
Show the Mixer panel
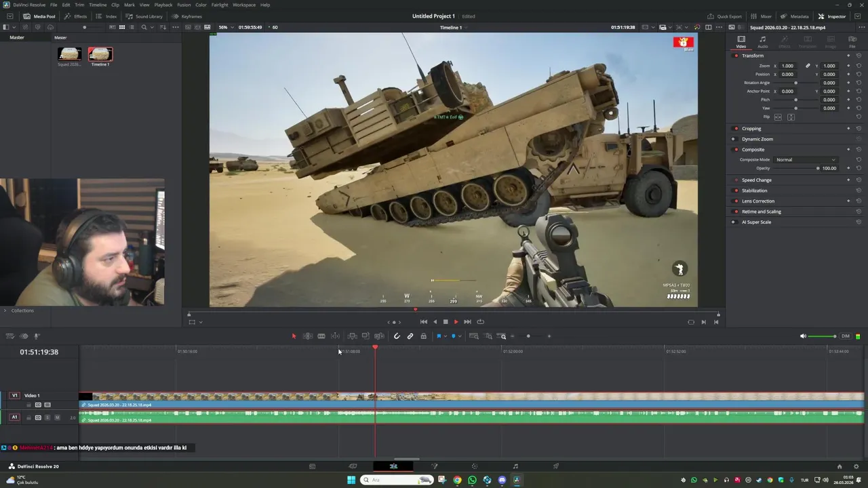click(762, 16)
